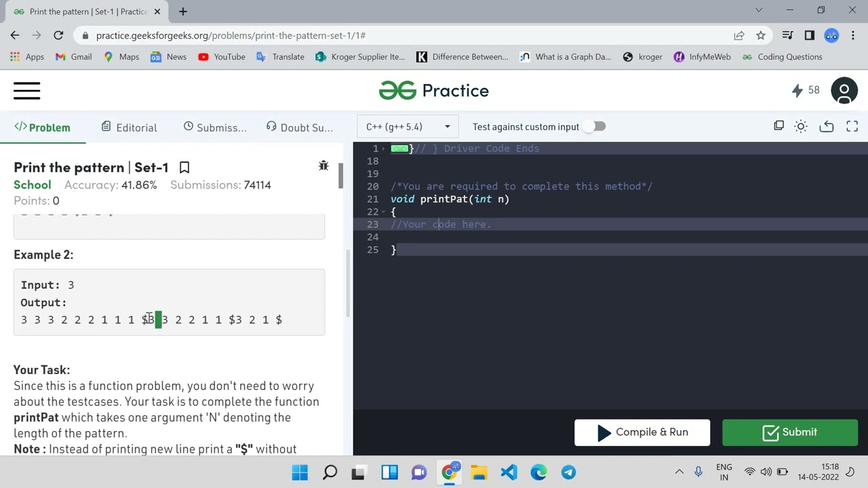The image size is (868, 488).
Task: Copy code with the editor copy icon
Action: [778, 126]
